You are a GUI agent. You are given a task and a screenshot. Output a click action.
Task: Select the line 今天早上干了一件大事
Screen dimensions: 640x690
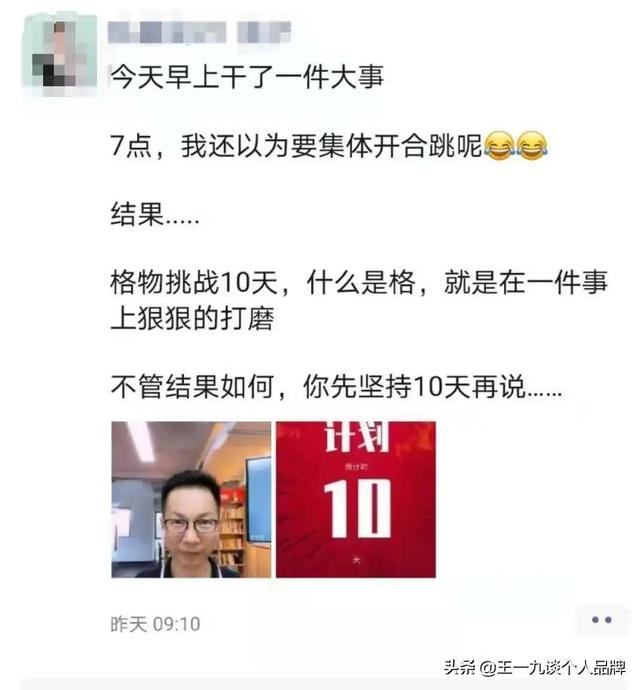click(x=247, y=77)
